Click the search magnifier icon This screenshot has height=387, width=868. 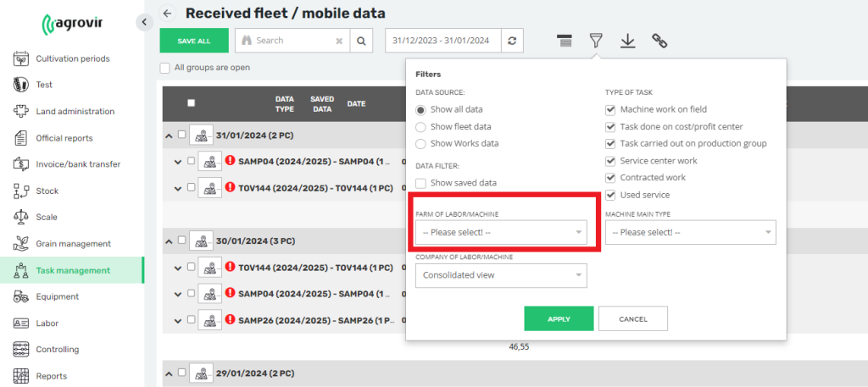[x=360, y=41]
